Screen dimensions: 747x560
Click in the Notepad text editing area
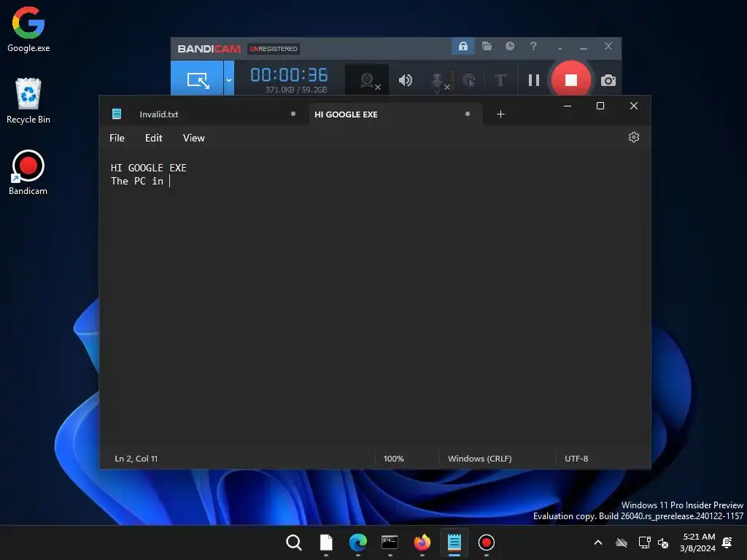(374, 300)
